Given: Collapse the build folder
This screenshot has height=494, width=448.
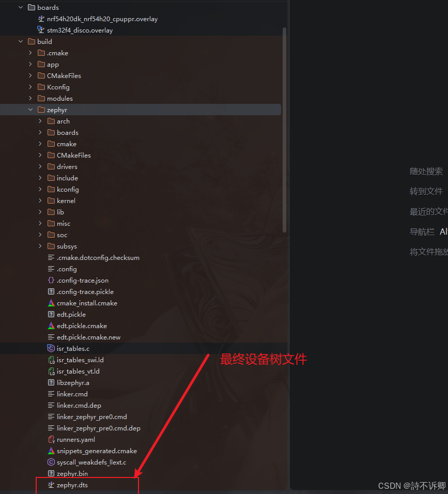Looking at the screenshot, I should (x=21, y=41).
